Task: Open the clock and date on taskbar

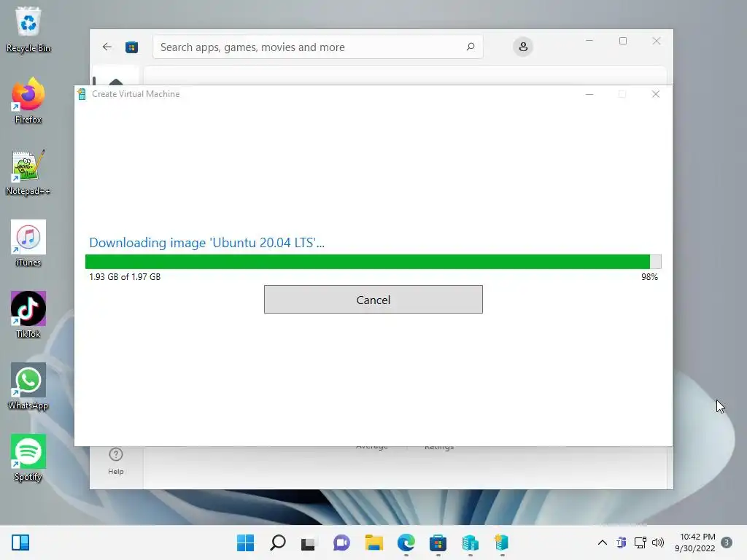Action: pyautogui.click(x=695, y=542)
